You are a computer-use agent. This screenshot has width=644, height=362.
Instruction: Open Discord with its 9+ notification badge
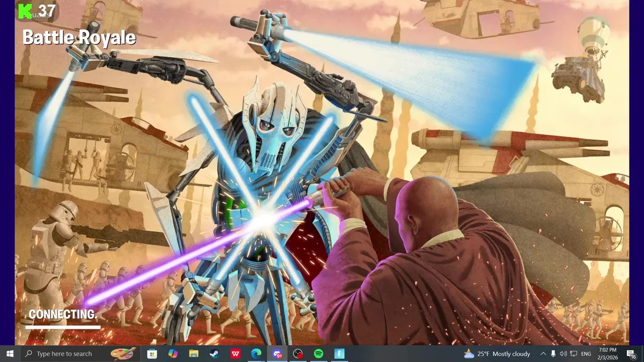coord(277,354)
